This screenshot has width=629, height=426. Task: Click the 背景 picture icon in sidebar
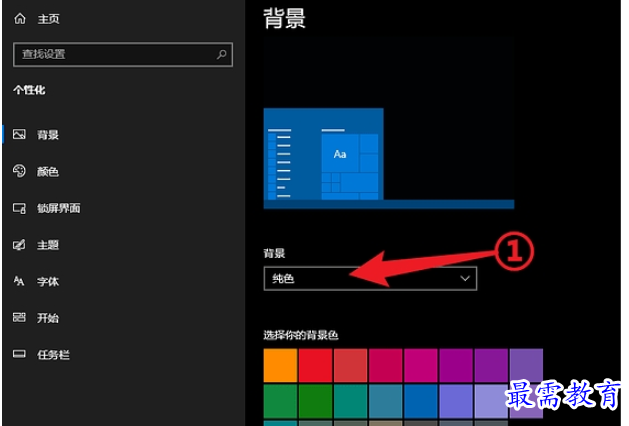(x=19, y=134)
